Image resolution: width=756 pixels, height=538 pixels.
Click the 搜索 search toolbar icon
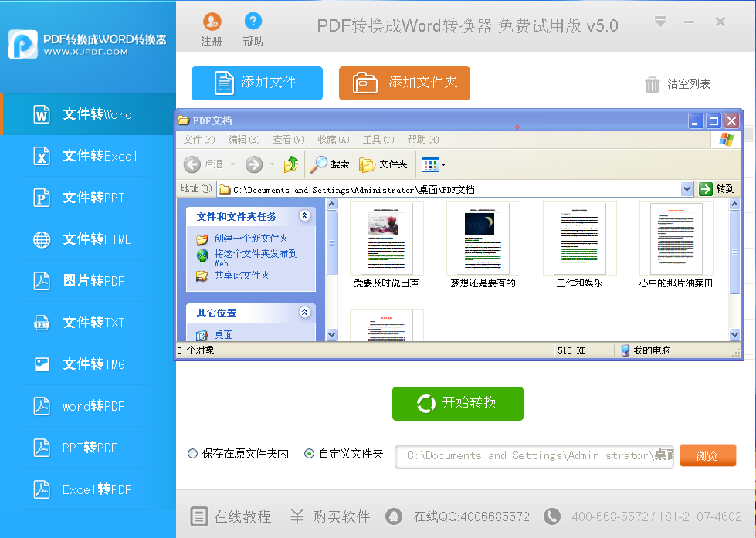point(318,164)
